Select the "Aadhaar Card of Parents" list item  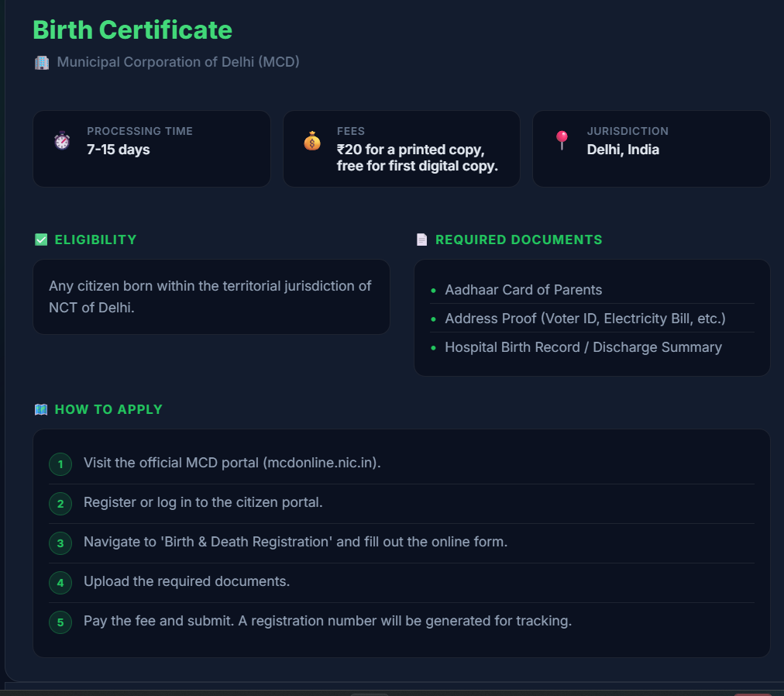point(524,290)
